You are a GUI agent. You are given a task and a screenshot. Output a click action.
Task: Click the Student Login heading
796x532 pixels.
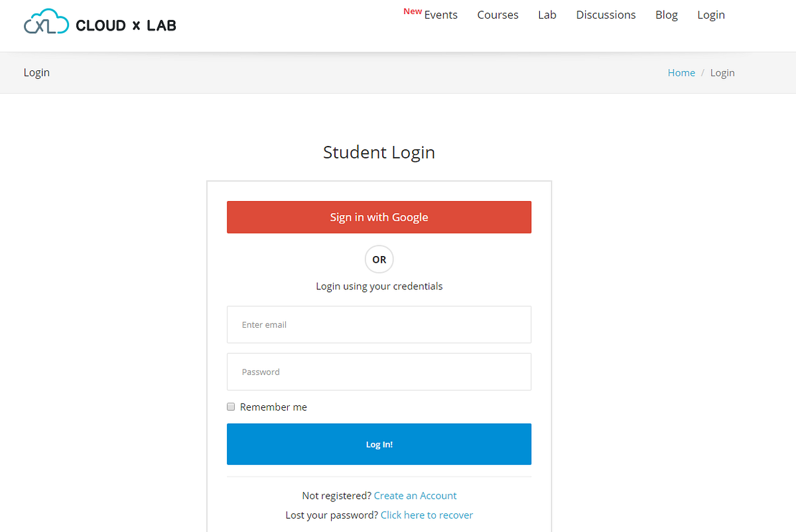click(379, 152)
